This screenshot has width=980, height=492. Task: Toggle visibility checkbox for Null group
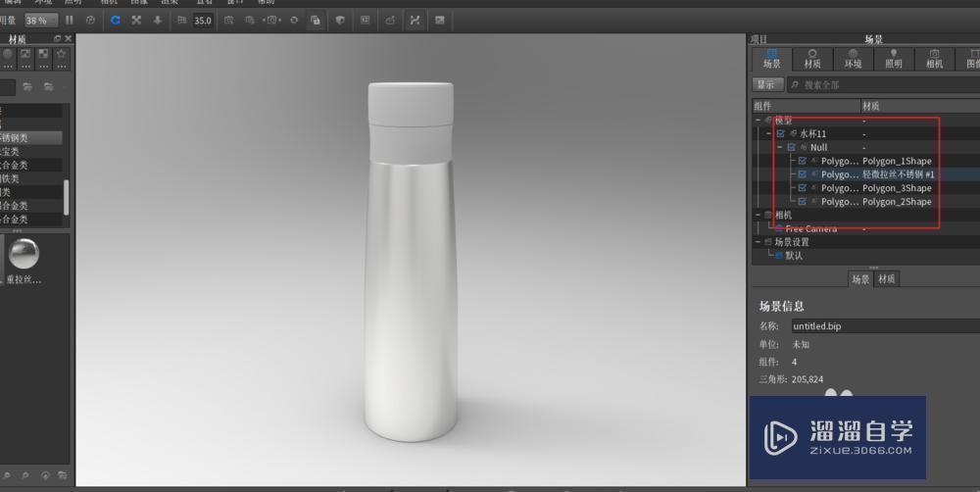pyautogui.click(x=791, y=148)
